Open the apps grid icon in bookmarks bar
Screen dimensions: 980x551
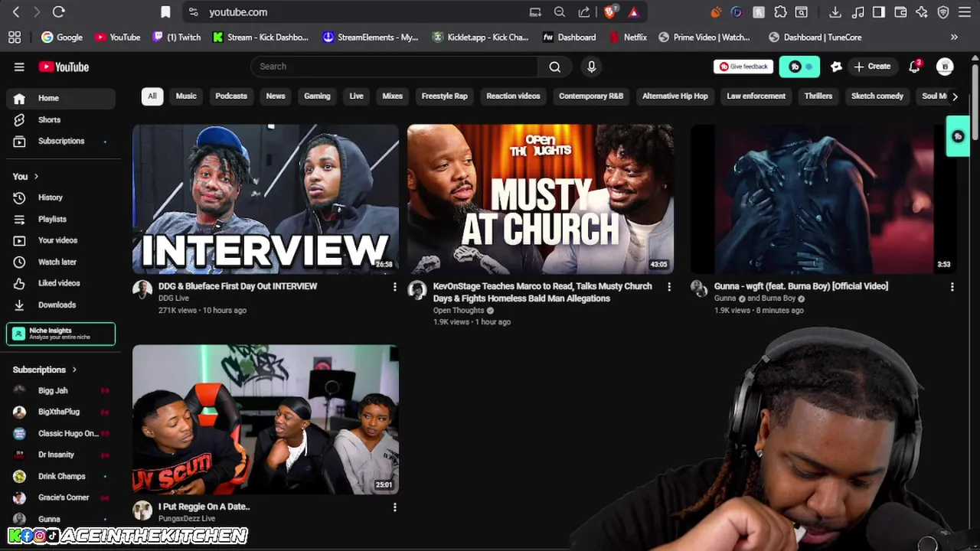tap(14, 37)
